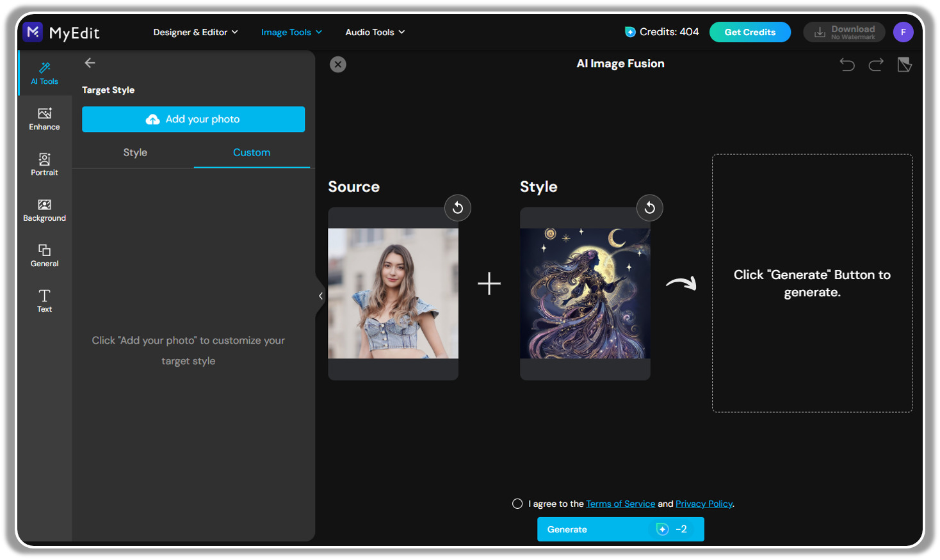Reset the Style image using refresh icon
940x560 pixels.
[x=649, y=207]
